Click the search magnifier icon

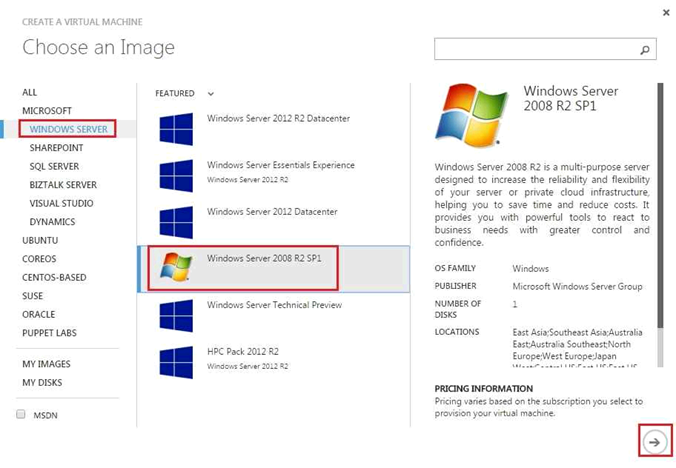[x=645, y=50]
